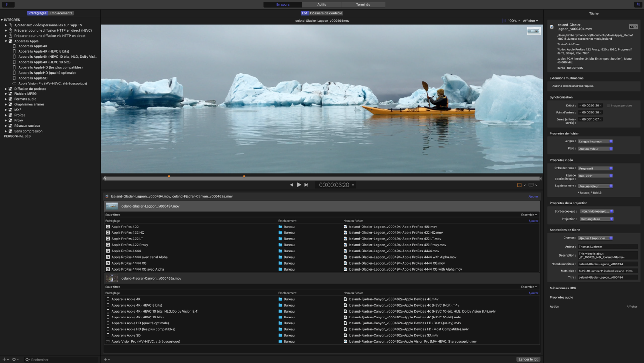Go to the Terminés tab
Image resolution: width=644 pixels, height=363 pixels.
[x=363, y=4]
